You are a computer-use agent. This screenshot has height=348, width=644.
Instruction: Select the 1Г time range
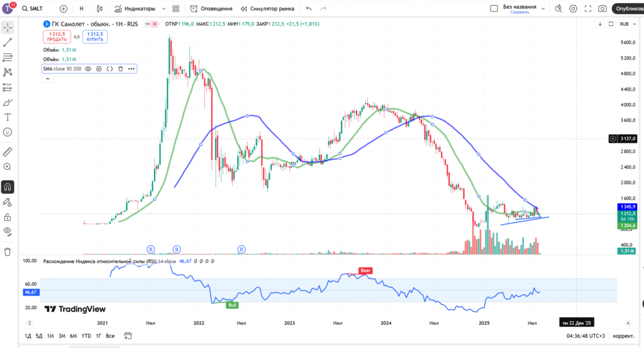pyautogui.click(x=99, y=335)
